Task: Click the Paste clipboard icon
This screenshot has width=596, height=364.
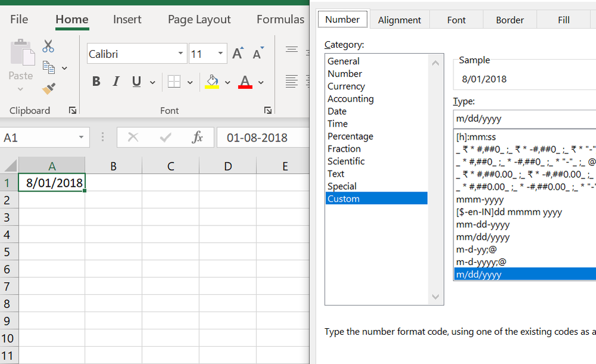Action: (23, 52)
